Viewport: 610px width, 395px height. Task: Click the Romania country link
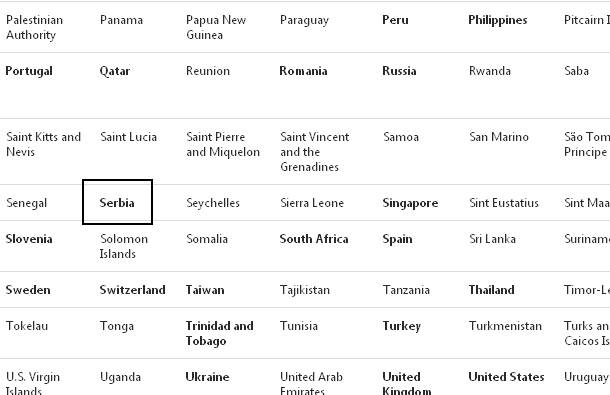click(303, 71)
